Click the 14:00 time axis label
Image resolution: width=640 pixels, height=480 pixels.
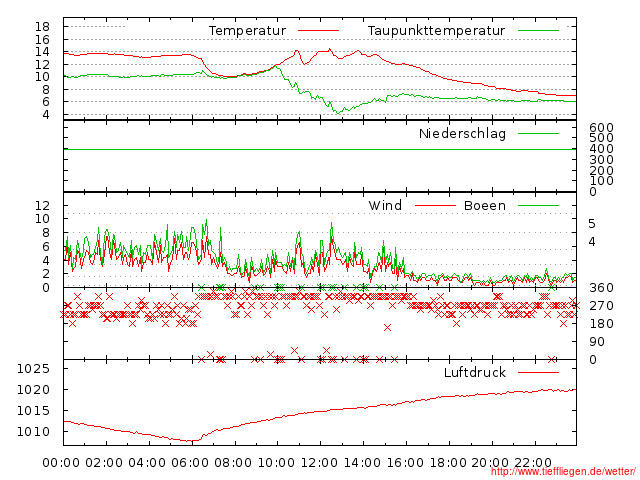(x=362, y=463)
